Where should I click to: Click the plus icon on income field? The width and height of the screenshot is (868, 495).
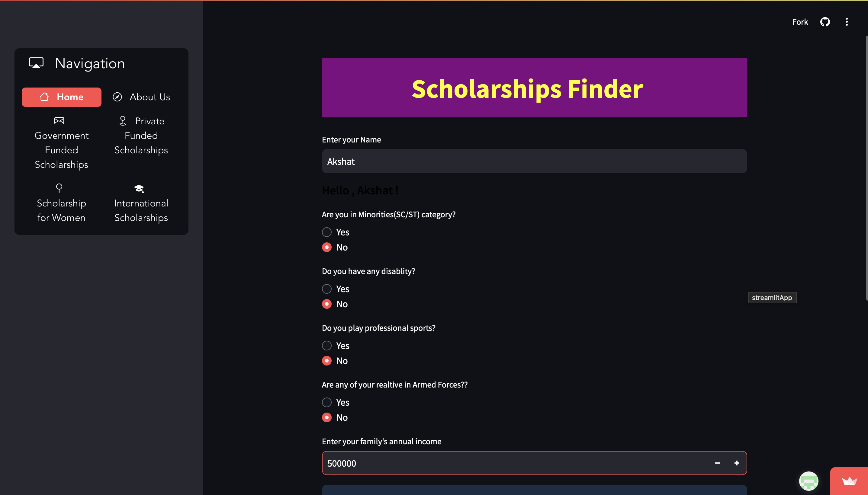[x=737, y=463]
